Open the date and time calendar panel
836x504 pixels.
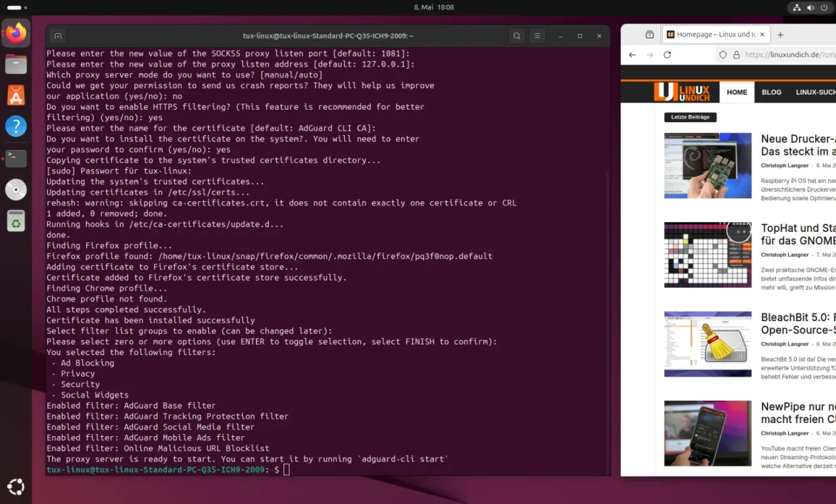point(434,8)
